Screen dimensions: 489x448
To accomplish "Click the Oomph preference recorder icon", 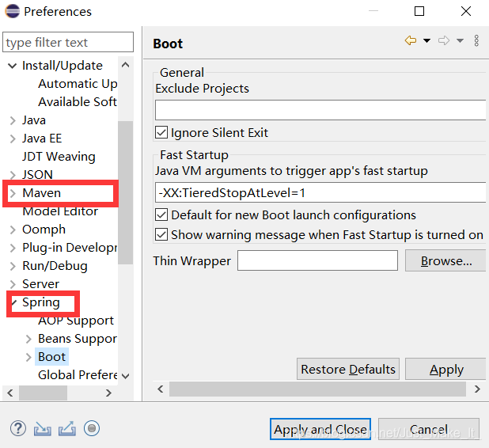I will pos(92,428).
